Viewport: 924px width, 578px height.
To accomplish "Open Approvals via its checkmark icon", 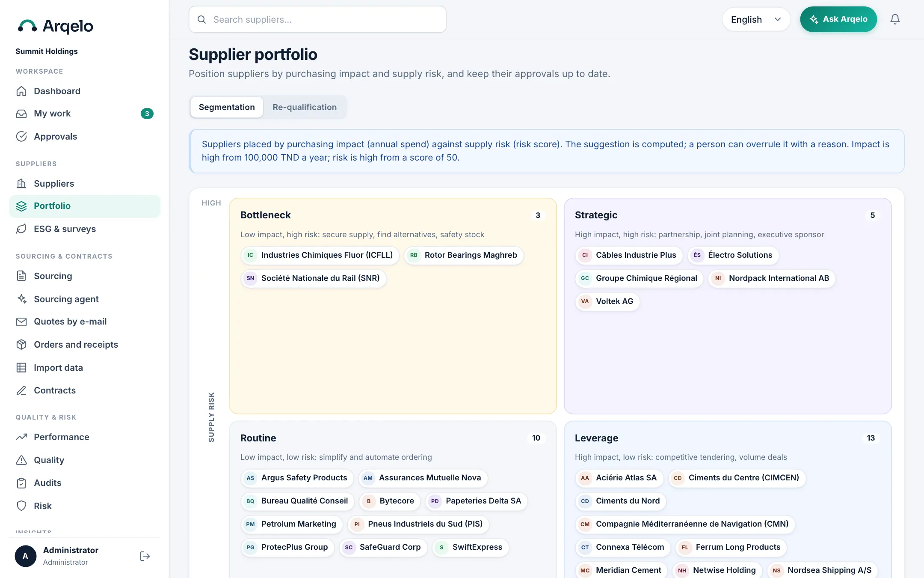I will click(21, 137).
